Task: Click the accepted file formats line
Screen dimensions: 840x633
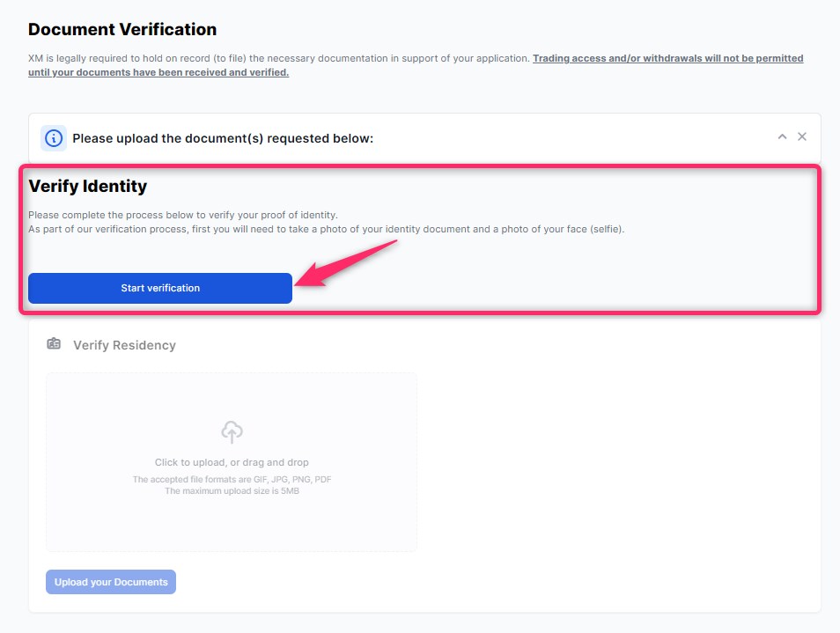Action: tap(232, 480)
